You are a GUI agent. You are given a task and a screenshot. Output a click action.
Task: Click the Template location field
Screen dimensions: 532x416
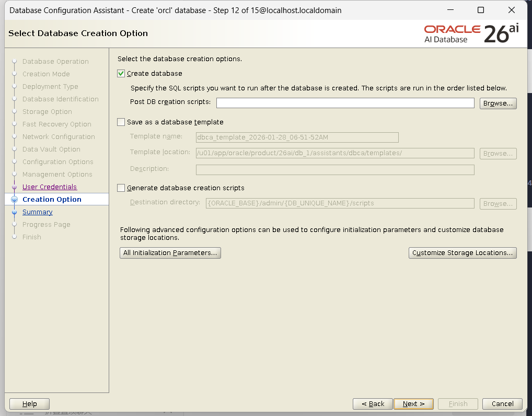(335, 153)
